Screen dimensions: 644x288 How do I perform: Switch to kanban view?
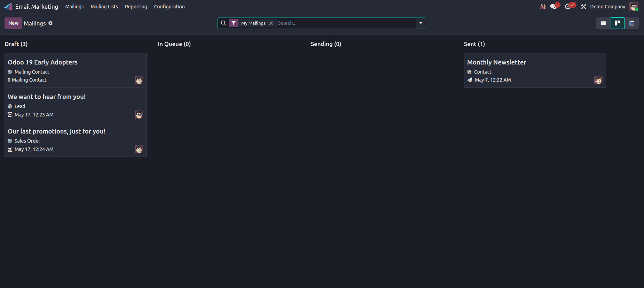coord(618,23)
